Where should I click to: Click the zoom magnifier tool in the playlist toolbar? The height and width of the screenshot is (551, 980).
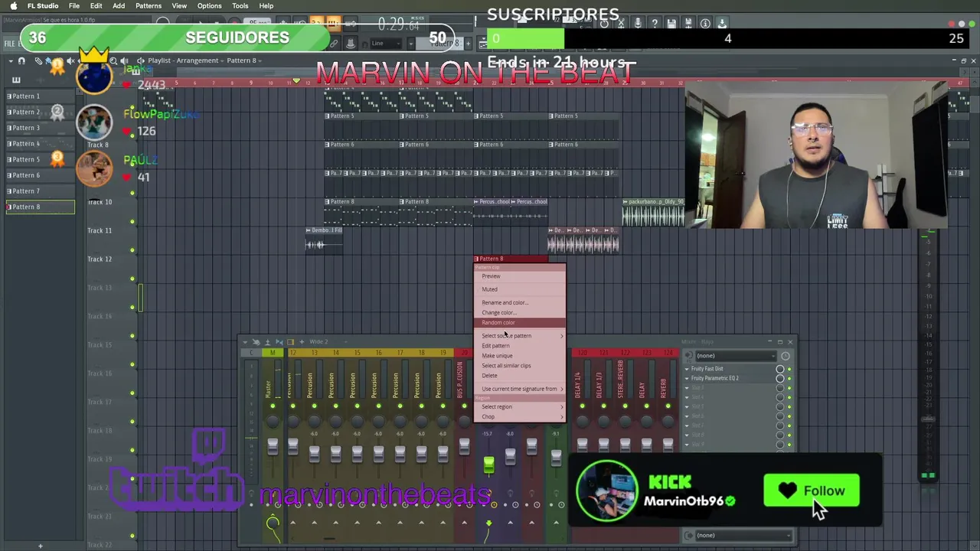point(113,60)
